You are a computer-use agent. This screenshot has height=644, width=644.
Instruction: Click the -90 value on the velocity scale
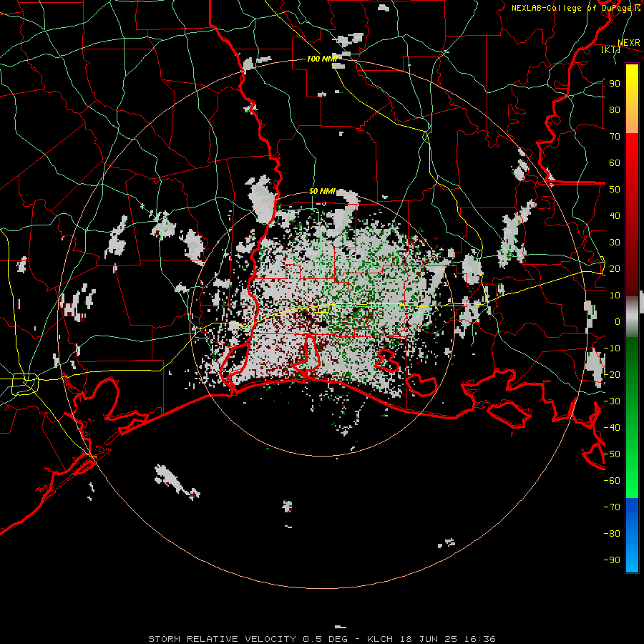[612, 560]
